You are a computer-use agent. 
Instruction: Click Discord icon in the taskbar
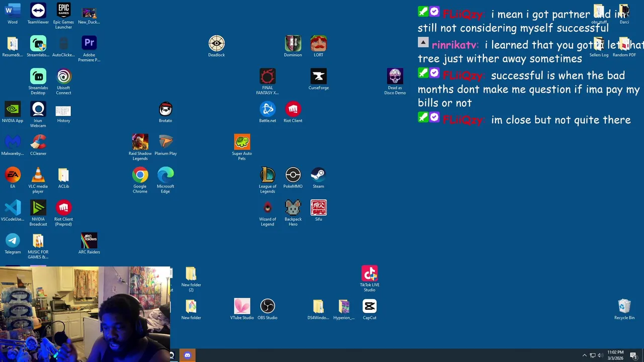tap(187, 355)
